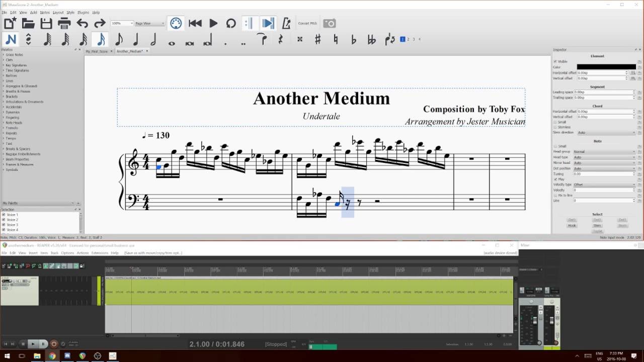644x362 pixels.
Task: Open the Track menu in REAPER
Action: pyautogui.click(x=54, y=253)
